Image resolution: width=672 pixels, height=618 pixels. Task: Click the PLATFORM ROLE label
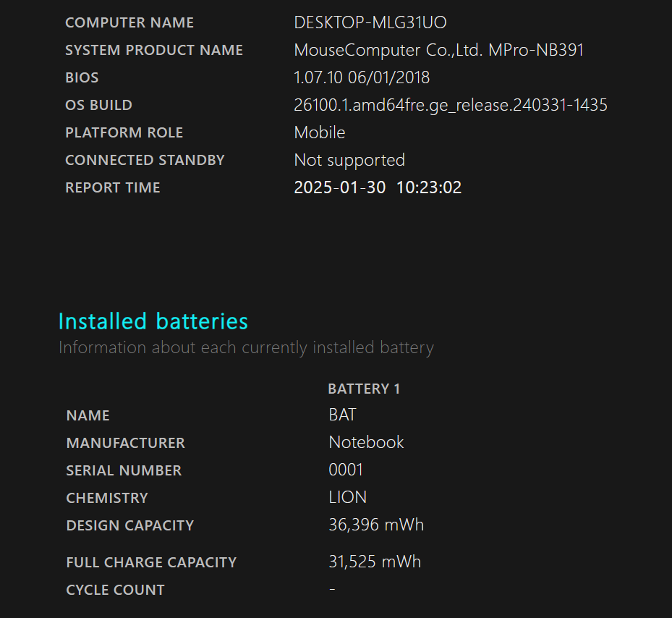124,132
